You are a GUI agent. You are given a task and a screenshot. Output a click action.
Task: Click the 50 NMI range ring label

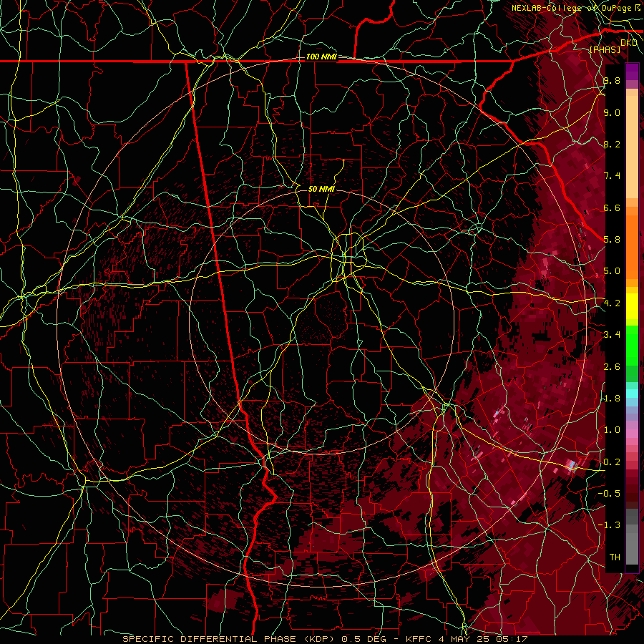pos(321,189)
